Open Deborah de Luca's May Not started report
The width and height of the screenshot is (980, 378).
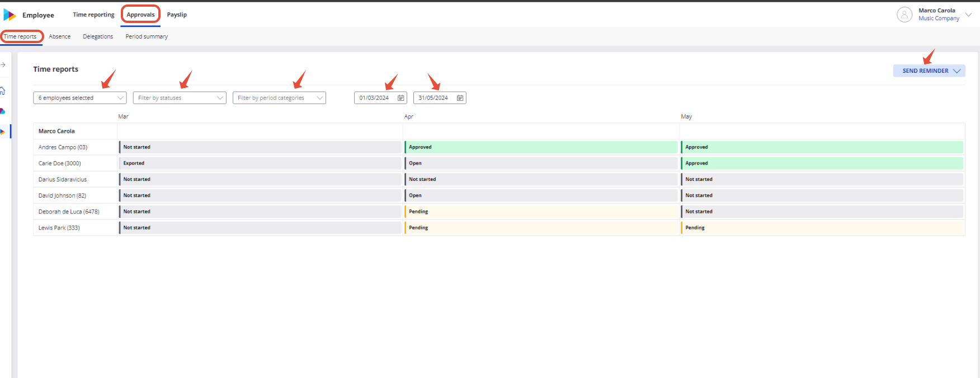[x=822, y=212]
